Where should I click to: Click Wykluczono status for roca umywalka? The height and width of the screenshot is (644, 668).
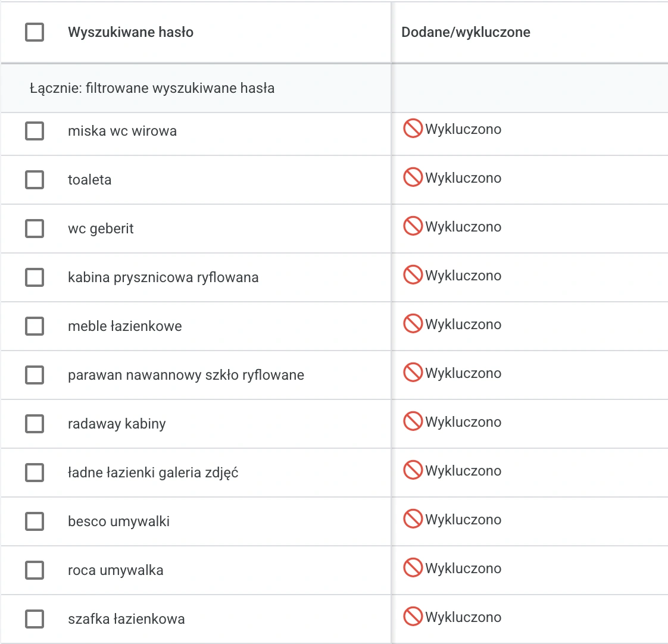463,568
